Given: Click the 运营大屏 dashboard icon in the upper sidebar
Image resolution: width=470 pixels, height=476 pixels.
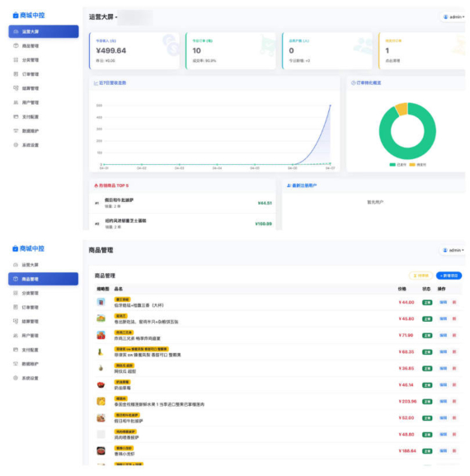Looking at the screenshot, I should coord(16,31).
